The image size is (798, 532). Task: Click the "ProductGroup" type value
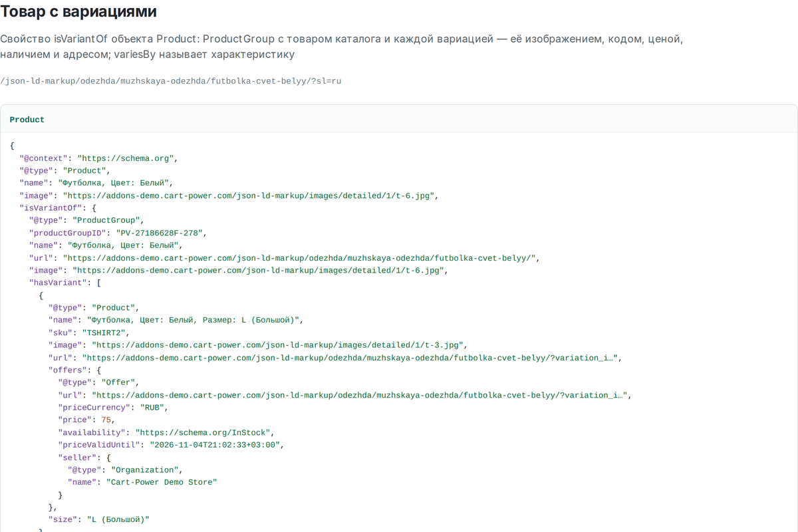tap(106, 221)
